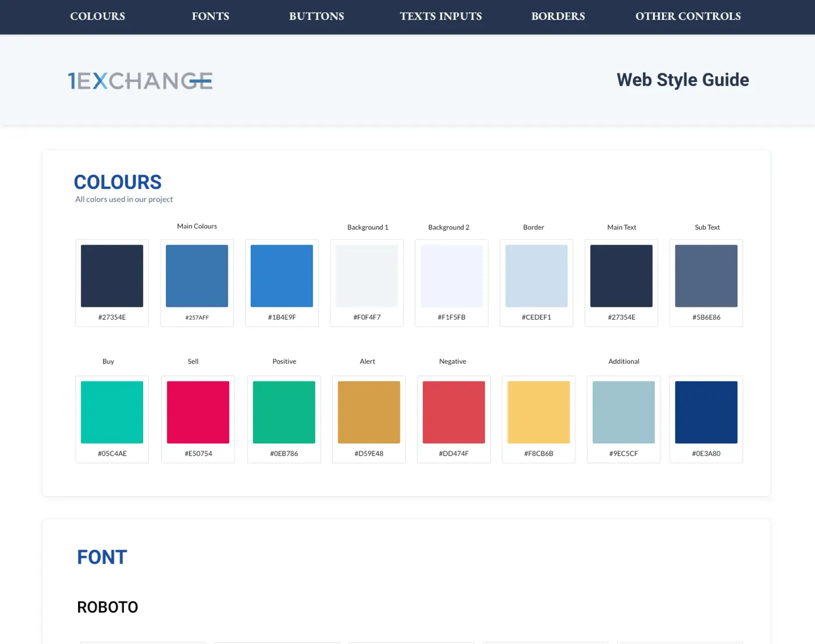Select the #257AFF main colour swatch

point(197,276)
